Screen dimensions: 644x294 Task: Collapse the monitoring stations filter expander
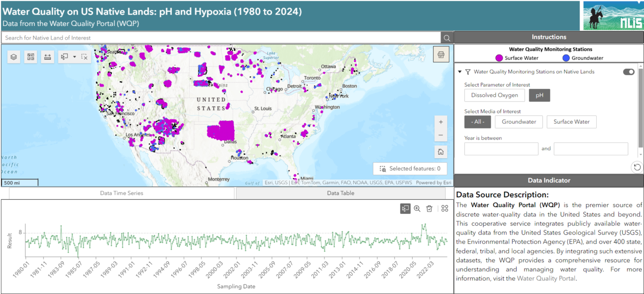pyautogui.click(x=459, y=71)
